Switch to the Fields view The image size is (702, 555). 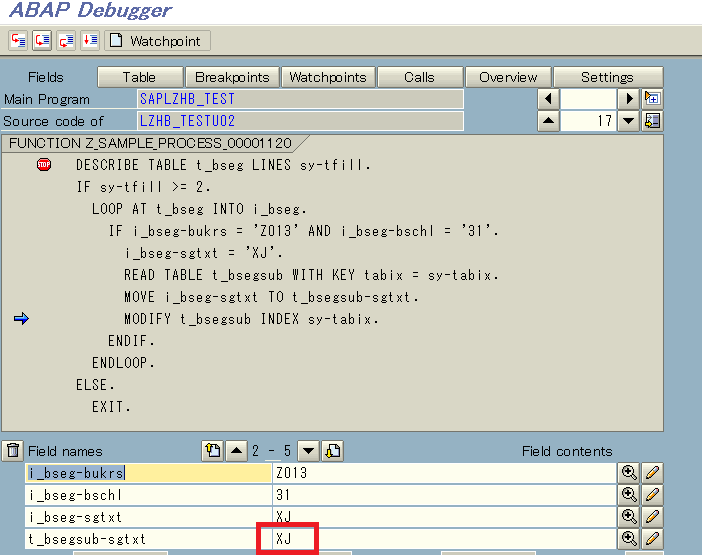click(x=46, y=77)
